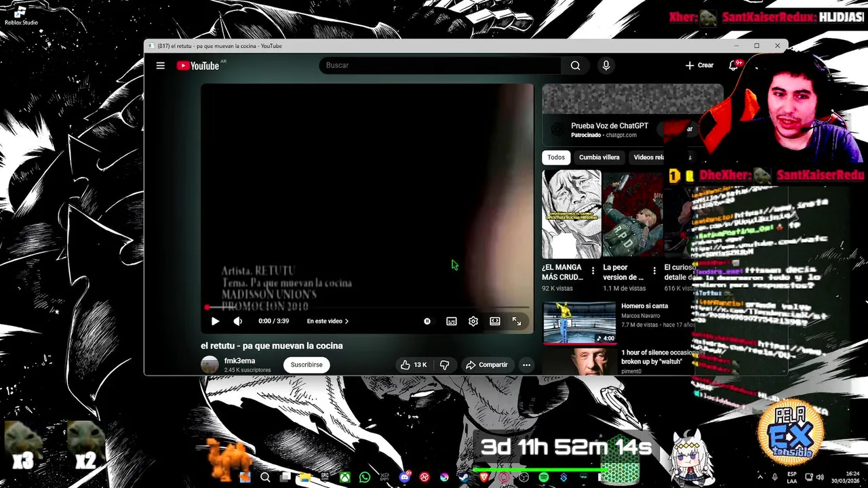The image size is (868, 488).
Task: Switch to theater mode view
Action: [x=495, y=321]
